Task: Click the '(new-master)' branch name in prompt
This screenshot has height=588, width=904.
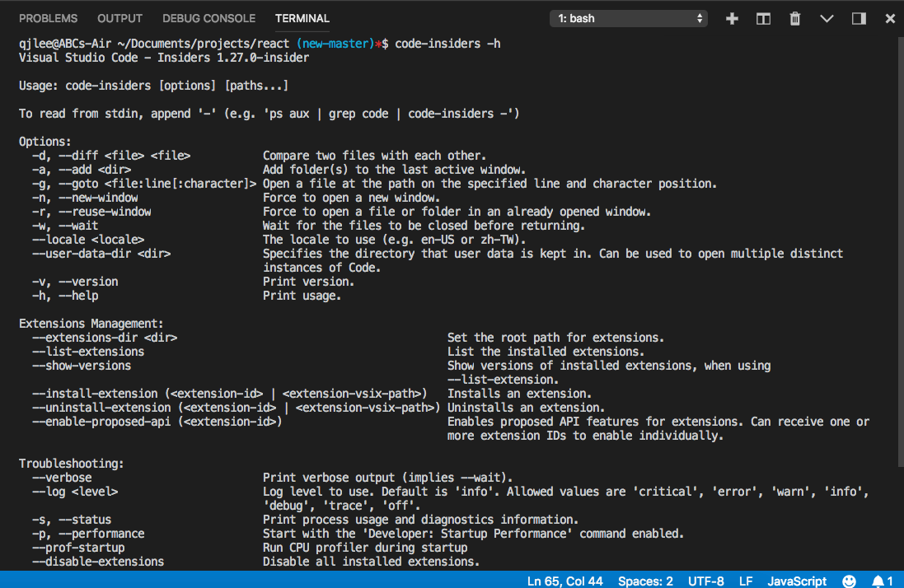Action: 335,44
